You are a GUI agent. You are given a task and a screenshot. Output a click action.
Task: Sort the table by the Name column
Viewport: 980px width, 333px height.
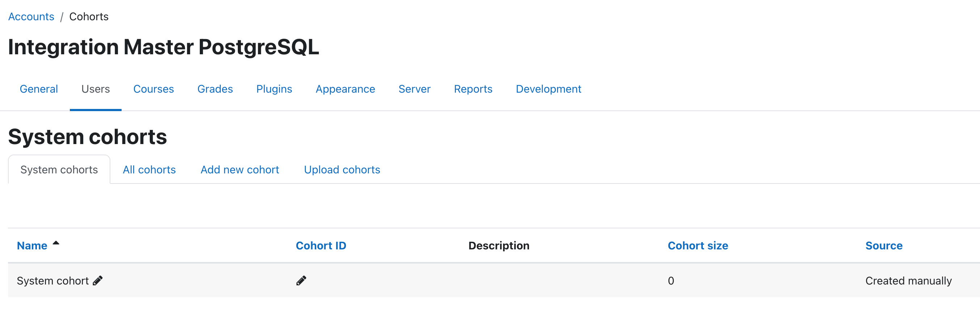coord(32,245)
